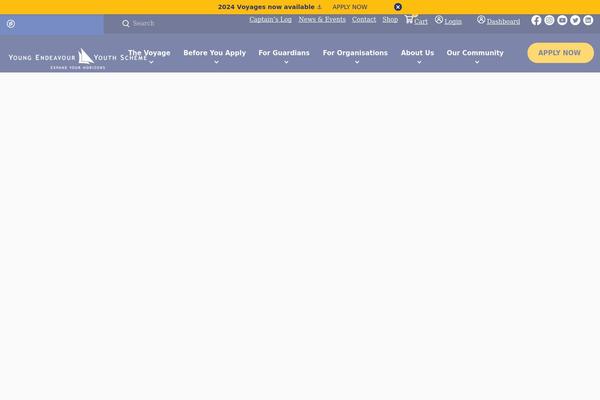This screenshot has width=600, height=400.
Task: Open About Us menu
Action: (417, 53)
